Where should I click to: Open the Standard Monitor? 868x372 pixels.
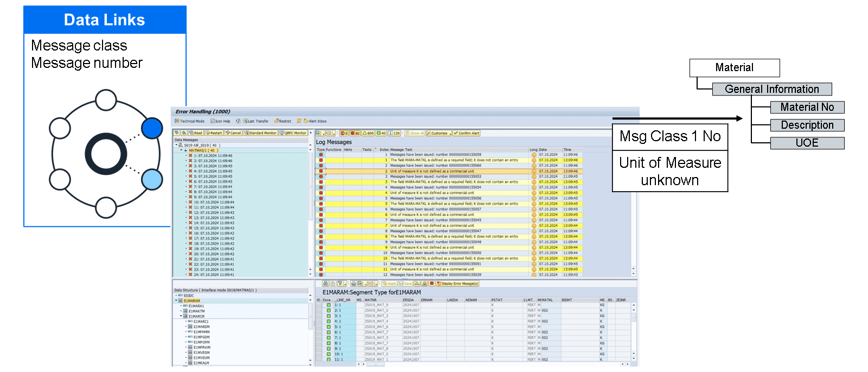[x=260, y=133]
